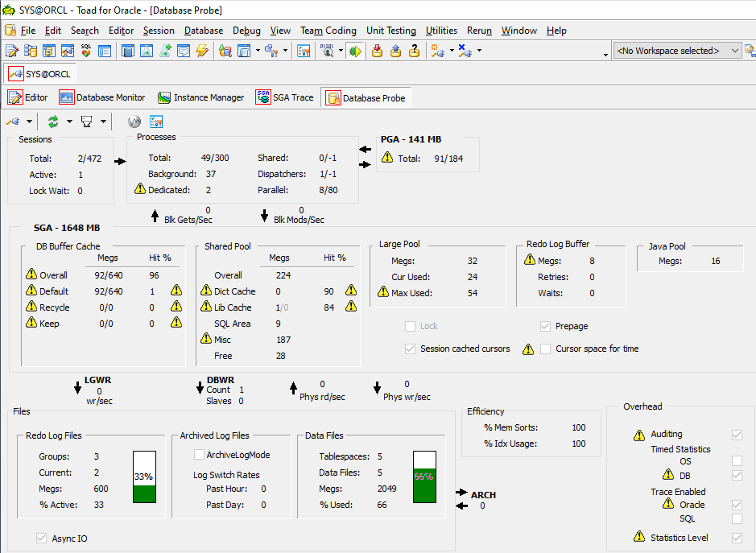Viewport: 756px width, 553px height.
Task: Select the SYS@ORCL connection button
Action: point(39,74)
